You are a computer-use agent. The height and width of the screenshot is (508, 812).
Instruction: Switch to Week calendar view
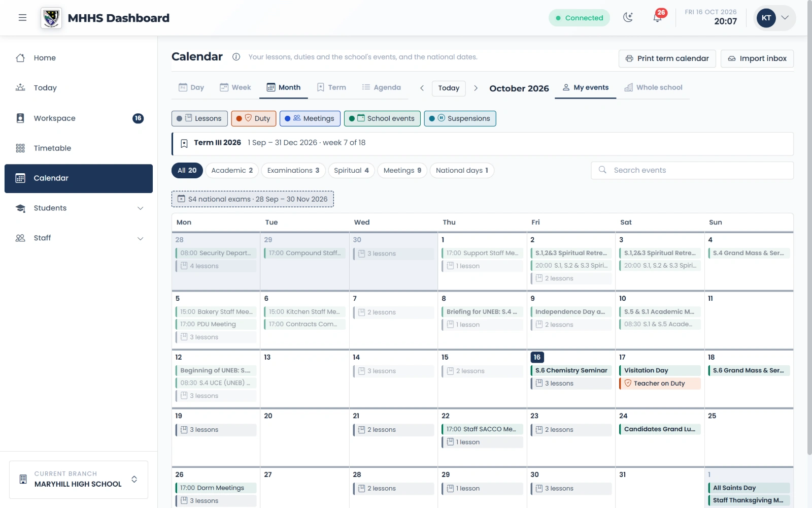pyautogui.click(x=235, y=87)
